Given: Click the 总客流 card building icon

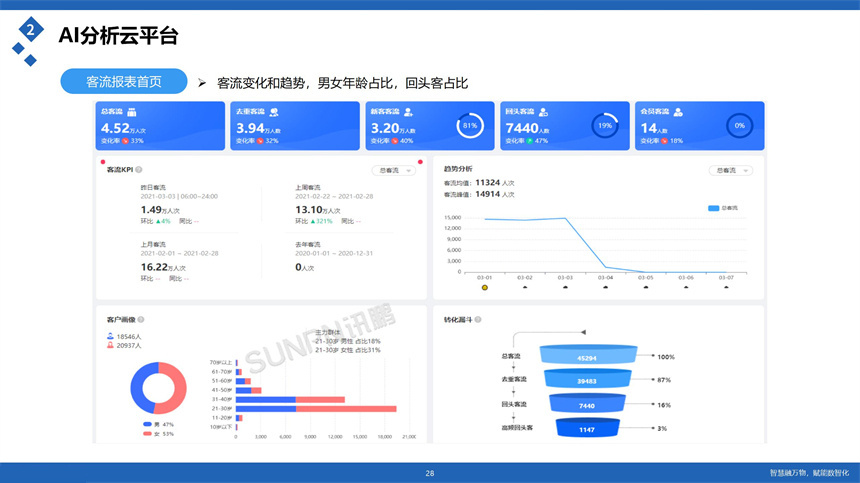Looking at the screenshot, I should [132, 112].
